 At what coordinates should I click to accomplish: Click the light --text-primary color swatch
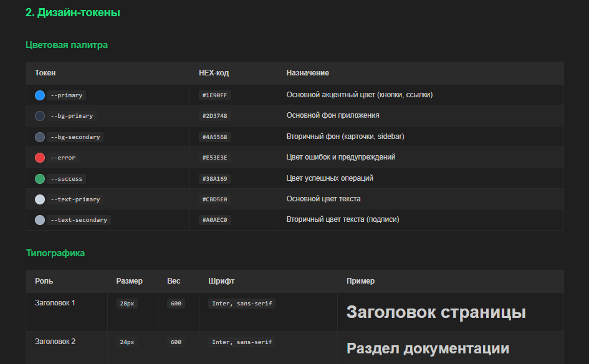(x=40, y=199)
